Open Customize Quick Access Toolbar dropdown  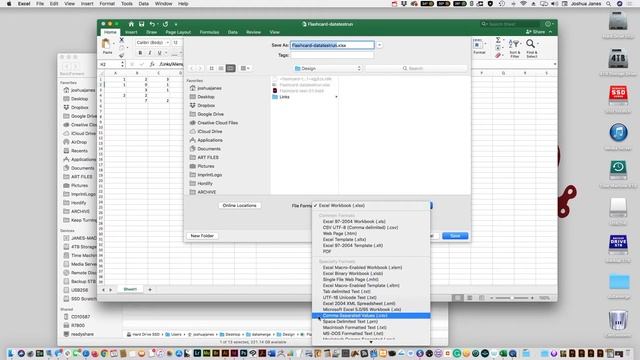[176, 24]
